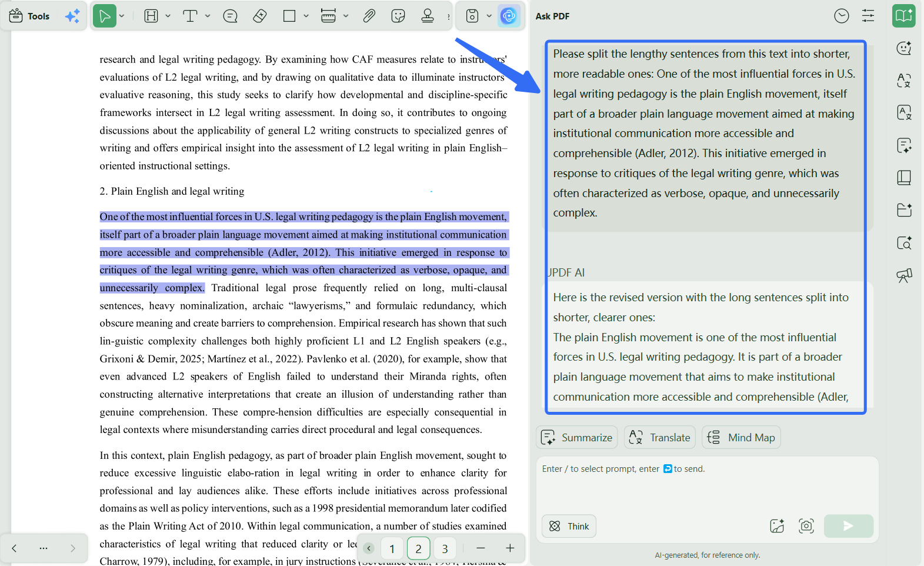Select the sticker tool

coord(398,16)
